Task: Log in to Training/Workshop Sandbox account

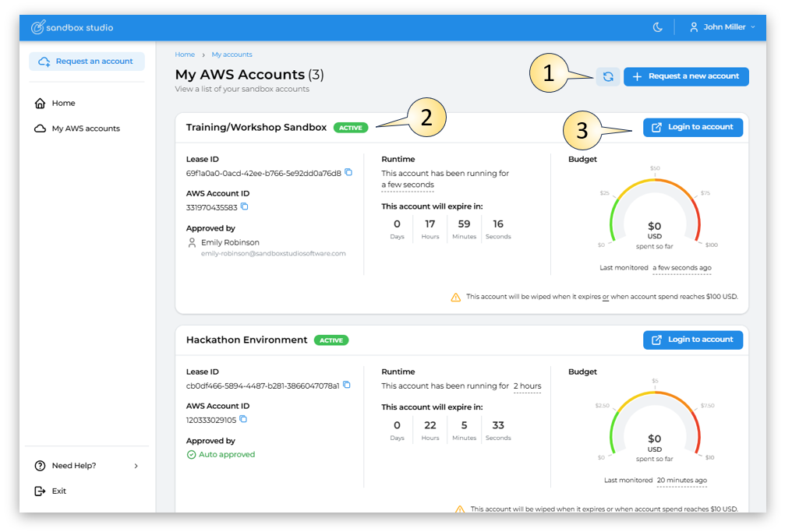Action: [x=692, y=127]
